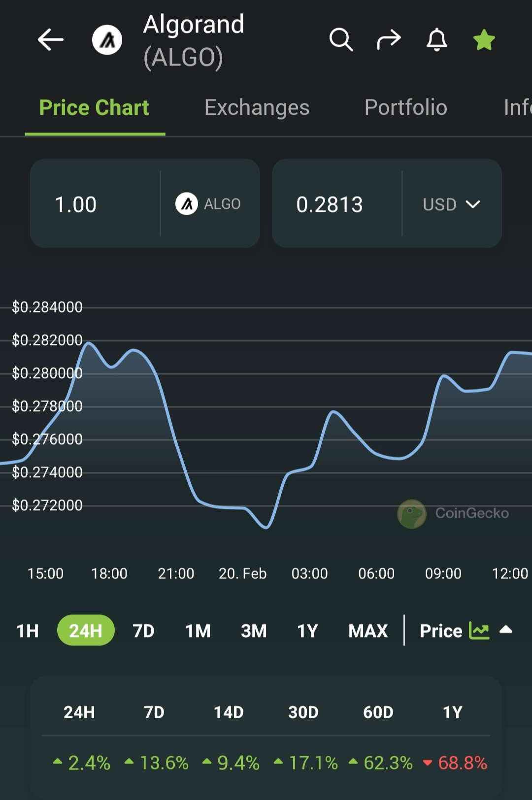The width and height of the screenshot is (532, 800).
Task: Select the 1Y chart range
Action: click(x=307, y=631)
